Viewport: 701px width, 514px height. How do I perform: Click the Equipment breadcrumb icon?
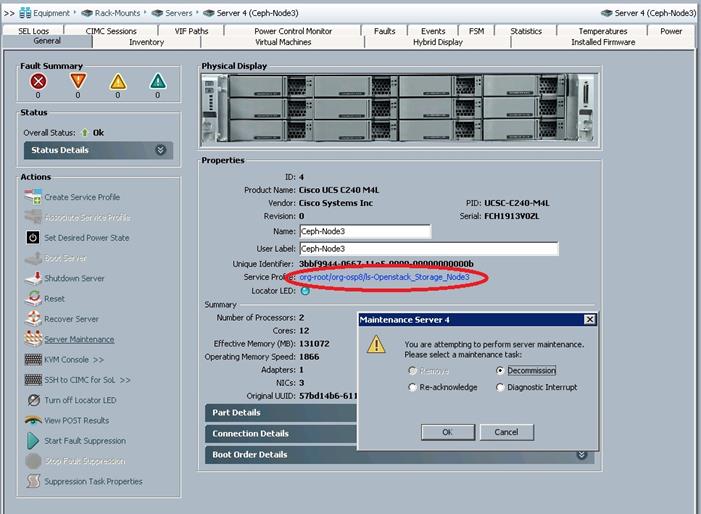point(25,13)
